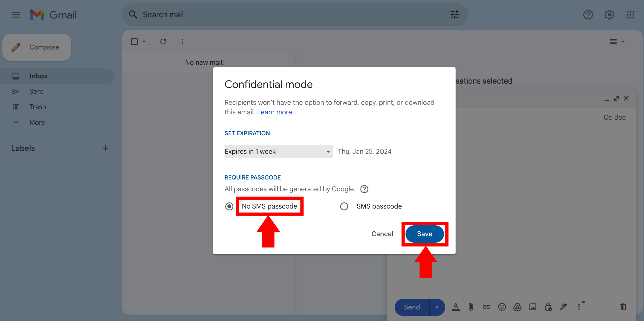Open more send options arrow beside Send

point(437,307)
